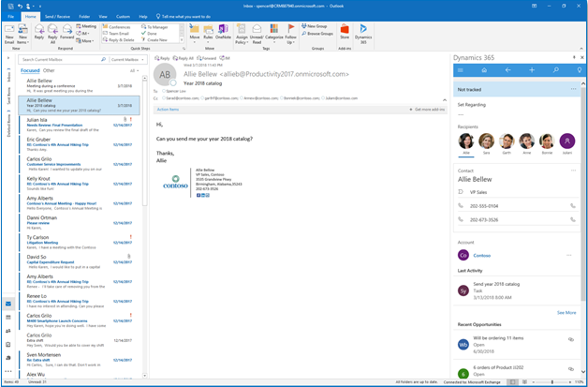
Task: Click the Dynamics 365 pane home icon
Action: 484,70
